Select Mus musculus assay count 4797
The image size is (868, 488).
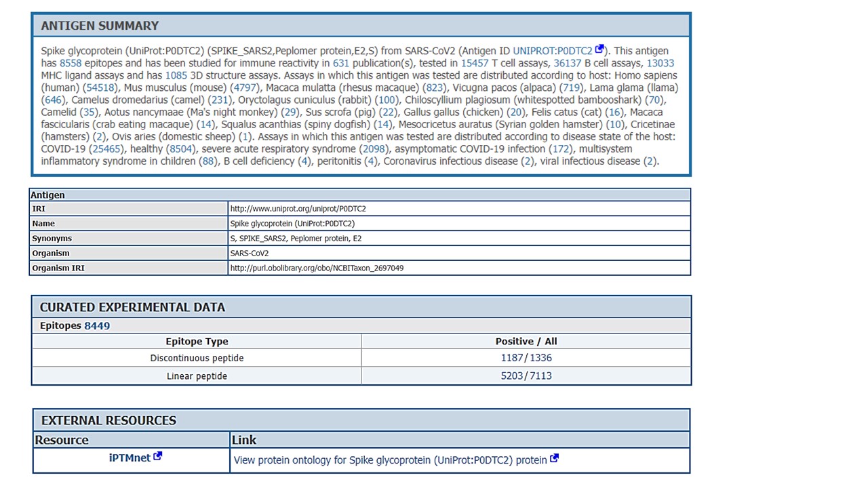click(244, 87)
